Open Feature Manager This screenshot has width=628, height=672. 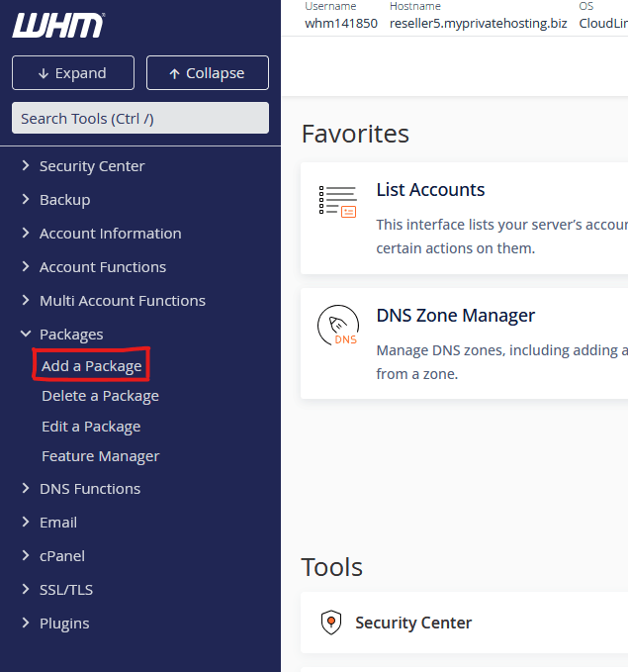pyautogui.click(x=100, y=456)
